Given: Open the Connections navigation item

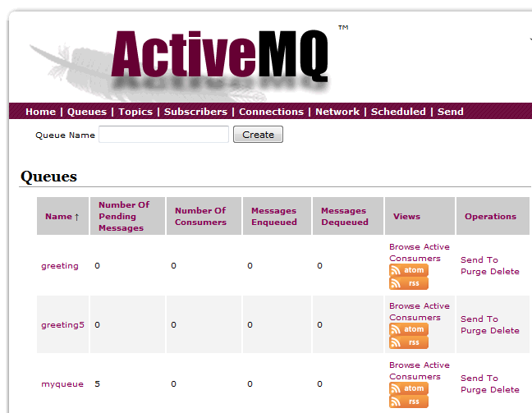Looking at the screenshot, I should tap(271, 112).
